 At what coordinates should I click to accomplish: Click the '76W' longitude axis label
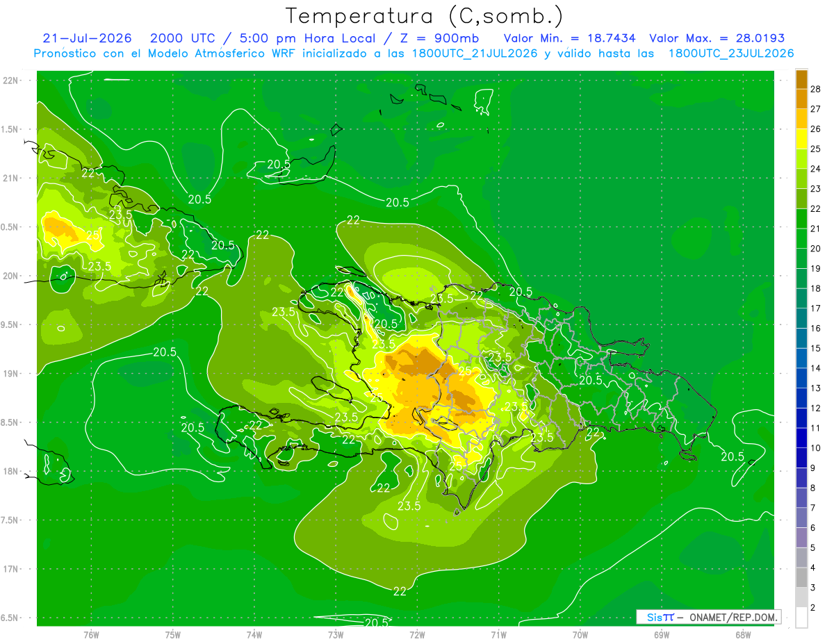coord(91,635)
